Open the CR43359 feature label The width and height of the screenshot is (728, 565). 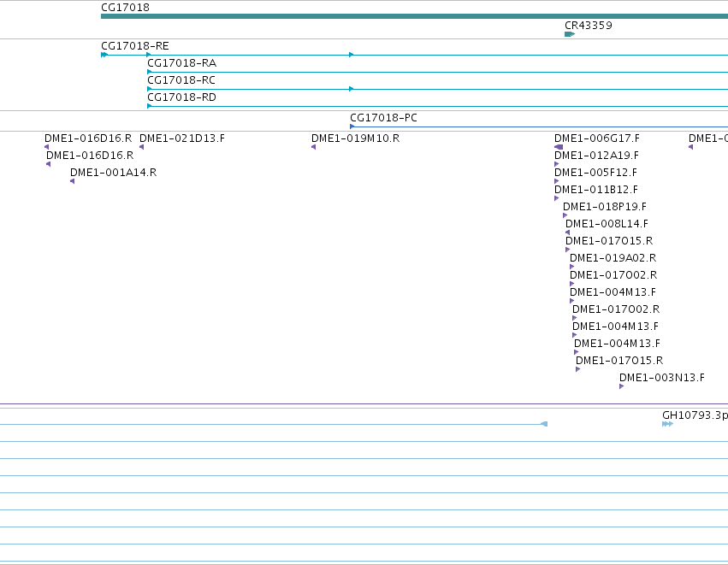(x=589, y=25)
